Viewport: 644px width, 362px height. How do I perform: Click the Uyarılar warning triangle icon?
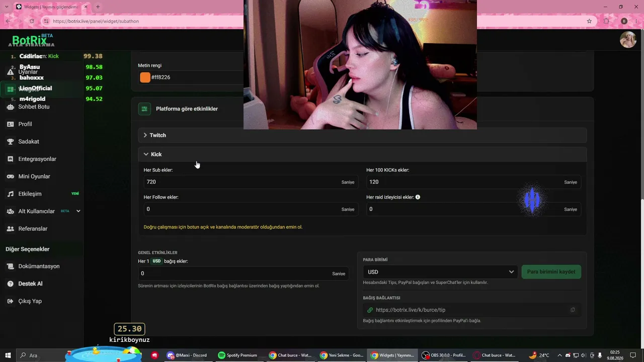coord(10,72)
